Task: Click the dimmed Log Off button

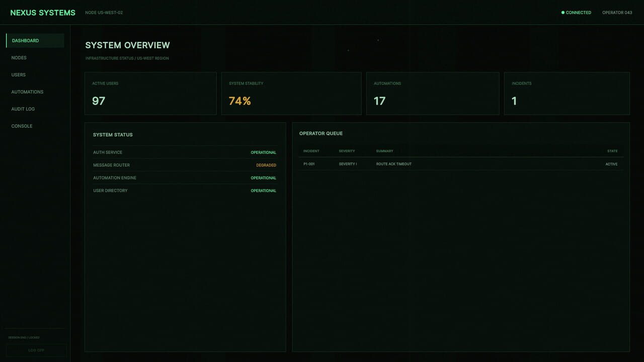Action: click(x=36, y=350)
